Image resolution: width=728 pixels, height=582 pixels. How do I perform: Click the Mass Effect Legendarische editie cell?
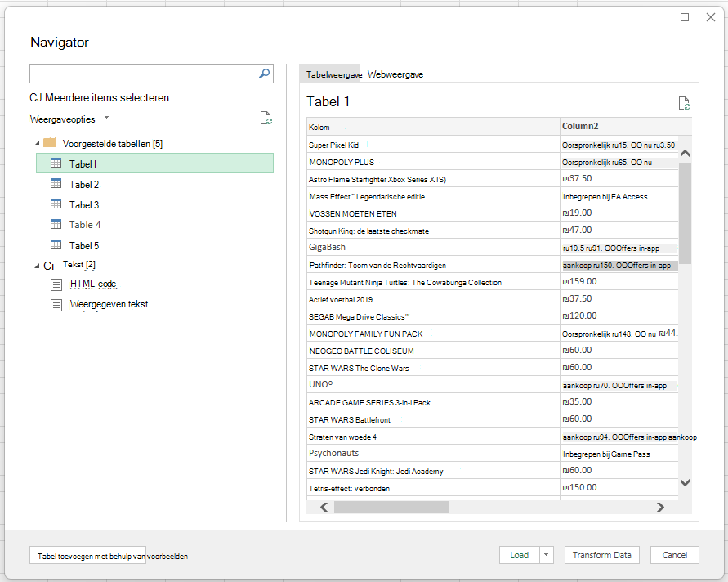(433, 196)
